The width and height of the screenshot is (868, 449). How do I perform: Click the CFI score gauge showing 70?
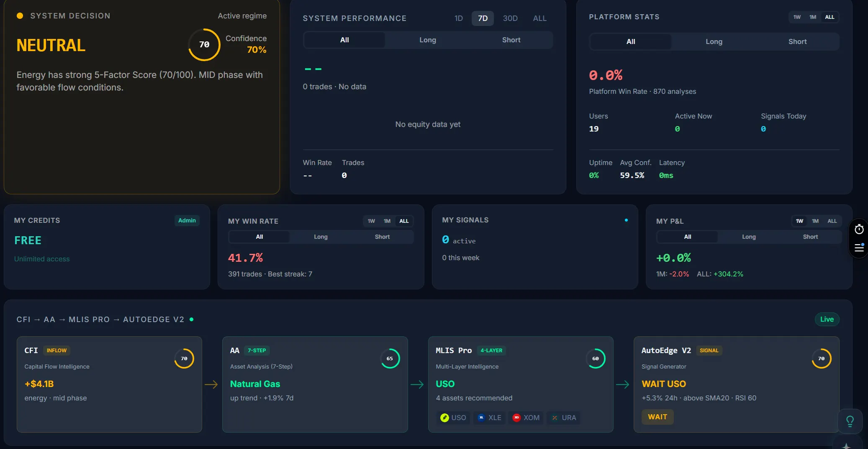coord(184,359)
